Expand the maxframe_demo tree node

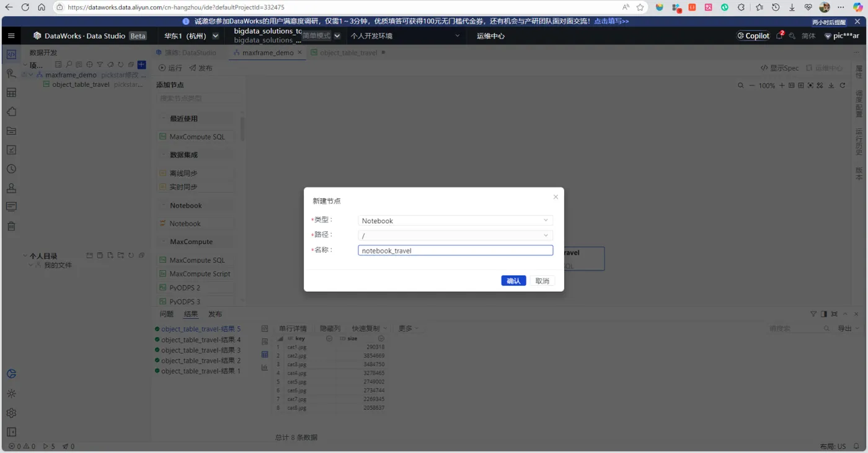coord(31,75)
